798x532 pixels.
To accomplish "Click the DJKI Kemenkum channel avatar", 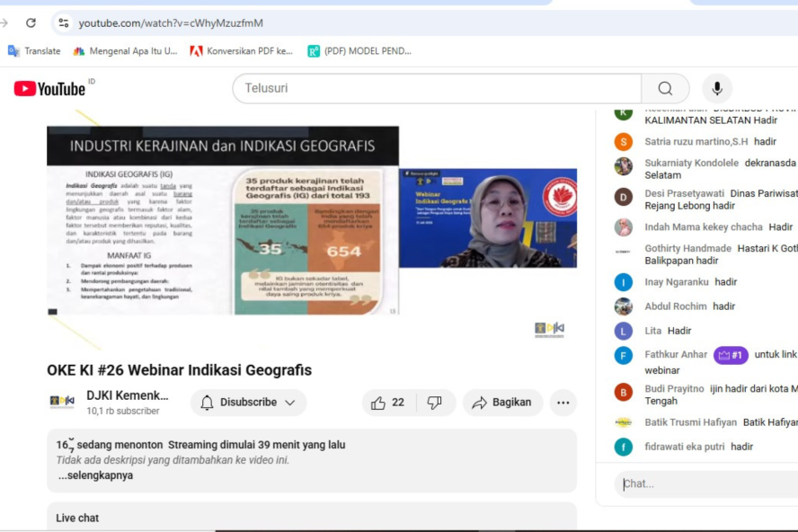I will (62, 403).
